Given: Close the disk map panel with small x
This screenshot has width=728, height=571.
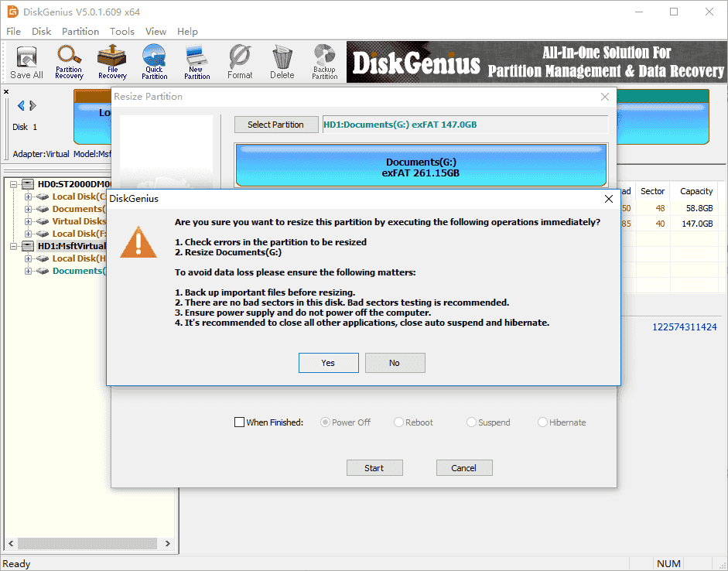Looking at the screenshot, I should [x=6, y=91].
